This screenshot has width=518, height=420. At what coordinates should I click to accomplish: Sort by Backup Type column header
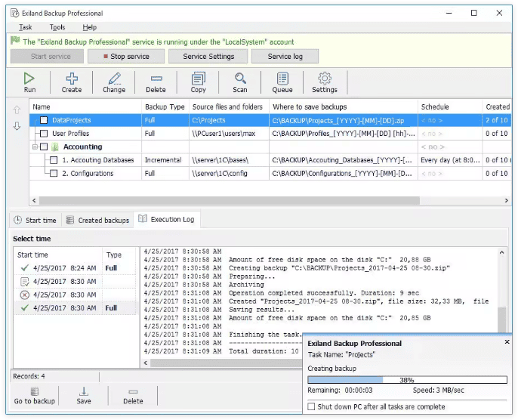pyautogui.click(x=165, y=107)
